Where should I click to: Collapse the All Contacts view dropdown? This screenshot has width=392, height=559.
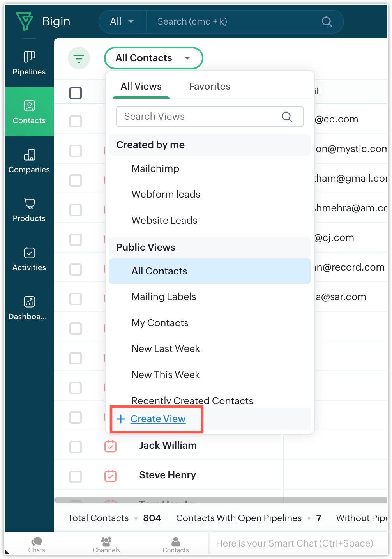pos(154,58)
